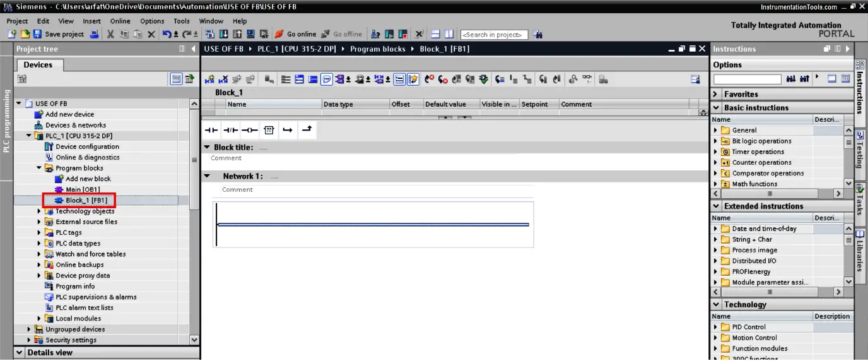Select Add new device

point(69,114)
